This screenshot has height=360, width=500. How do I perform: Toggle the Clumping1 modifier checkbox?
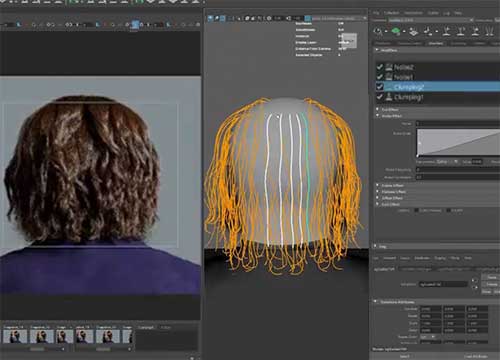[x=380, y=97]
